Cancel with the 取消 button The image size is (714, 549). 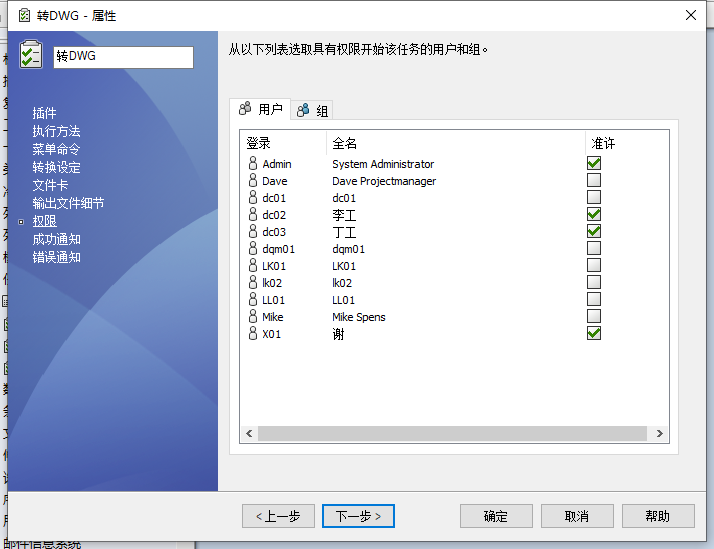pyautogui.click(x=577, y=516)
